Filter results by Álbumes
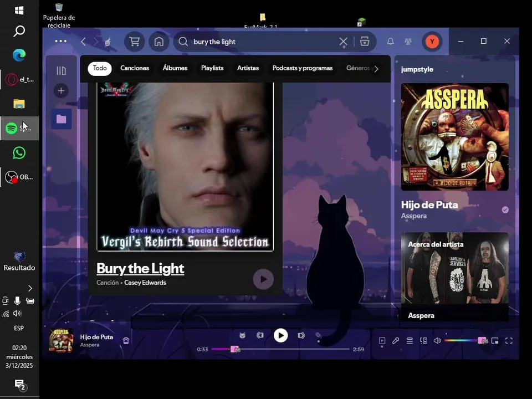 pyautogui.click(x=175, y=68)
